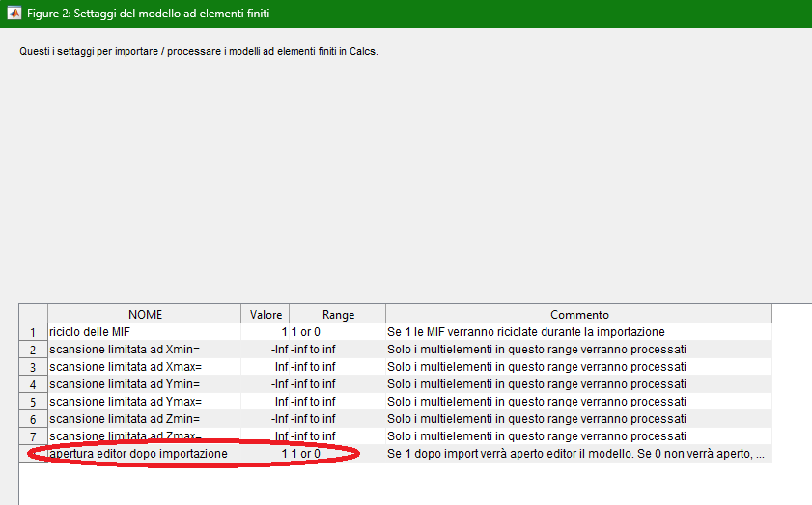812x505 pixels.
Task: Edit Valore cell of scansione limitata Xmin
Action: [x=266, y=350]
